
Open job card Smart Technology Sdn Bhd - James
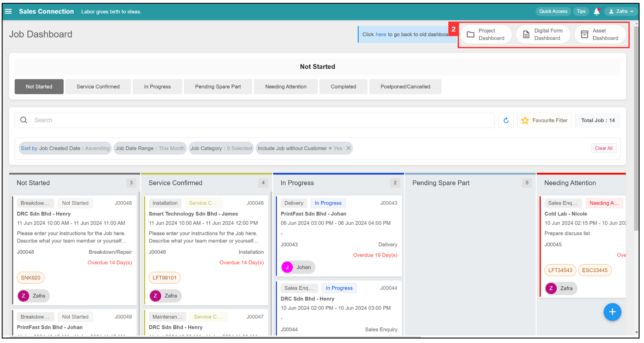[x=206, y=250]
